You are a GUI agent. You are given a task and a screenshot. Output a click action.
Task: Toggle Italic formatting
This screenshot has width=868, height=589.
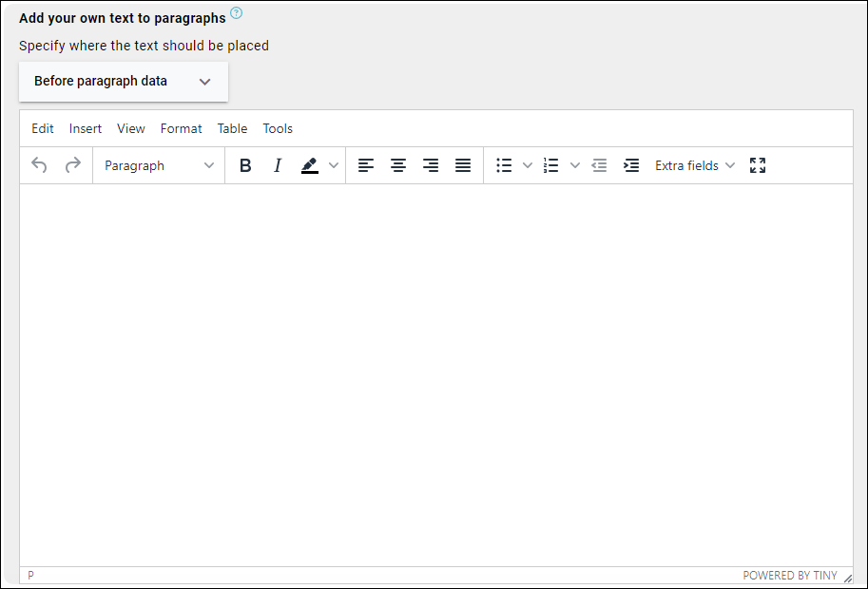[x=278, y=164]
